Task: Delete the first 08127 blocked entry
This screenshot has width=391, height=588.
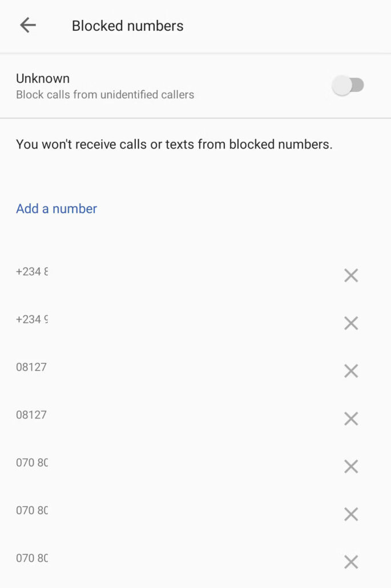Action: point(351,371)
